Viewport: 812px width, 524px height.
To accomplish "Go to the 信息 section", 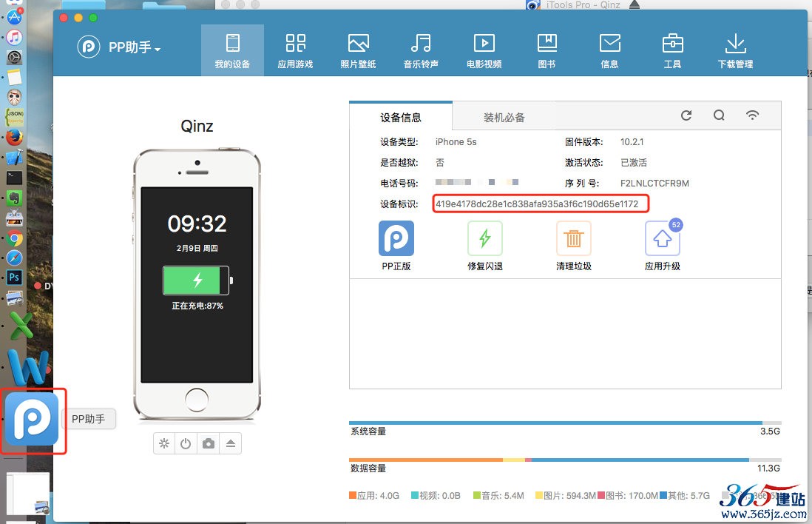I will coord(609,50).
